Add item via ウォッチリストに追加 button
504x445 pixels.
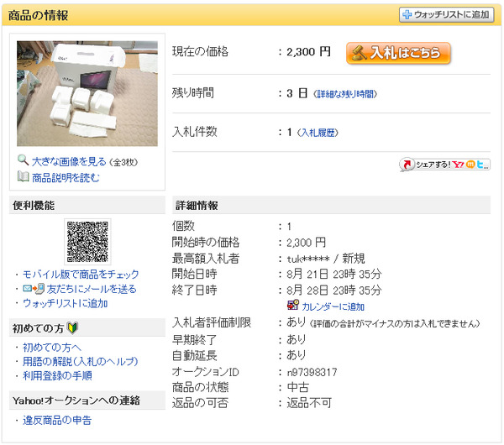click(x=446, y=15)
